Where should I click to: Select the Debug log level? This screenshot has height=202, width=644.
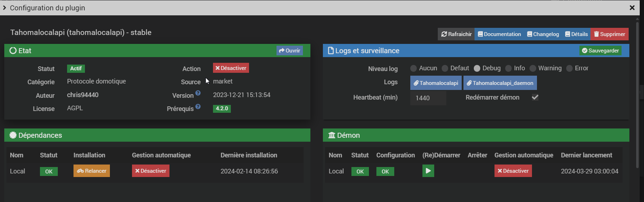coord(477,68)
